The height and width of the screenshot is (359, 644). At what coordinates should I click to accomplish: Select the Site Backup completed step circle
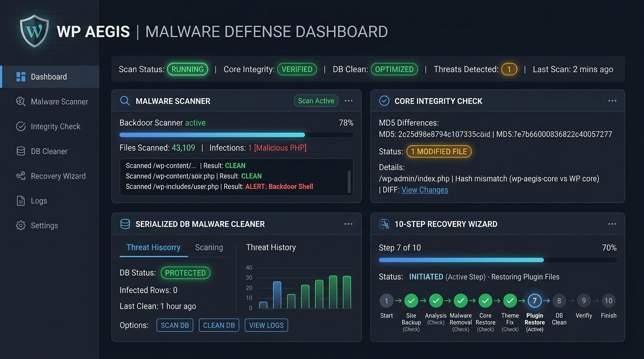[411, 301]
